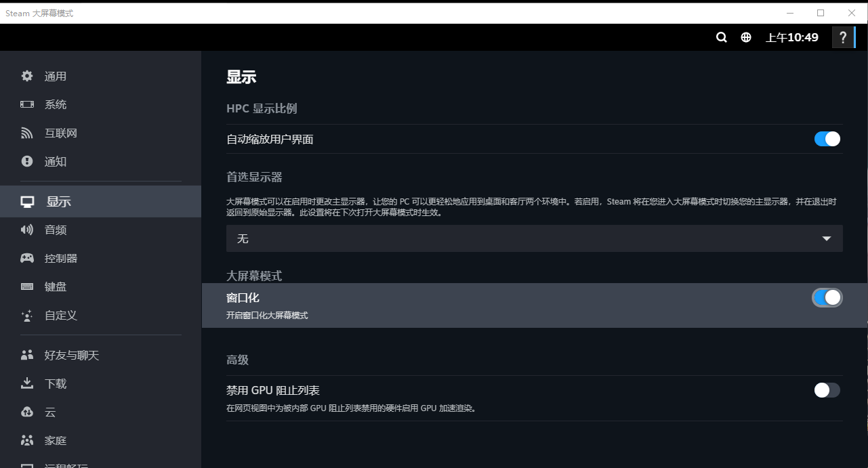Click the family icon beside 家庭
Screen dimensions: 868x468
point(27,440)
